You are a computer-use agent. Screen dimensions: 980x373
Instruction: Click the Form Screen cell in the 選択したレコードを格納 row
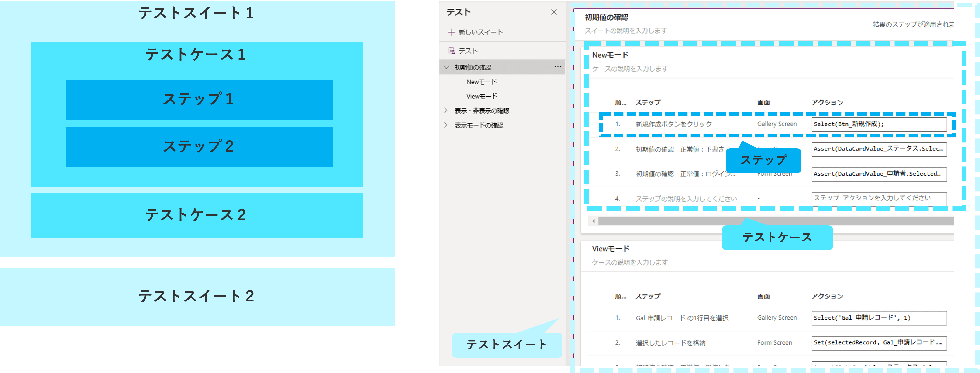(x=775, y=343)
